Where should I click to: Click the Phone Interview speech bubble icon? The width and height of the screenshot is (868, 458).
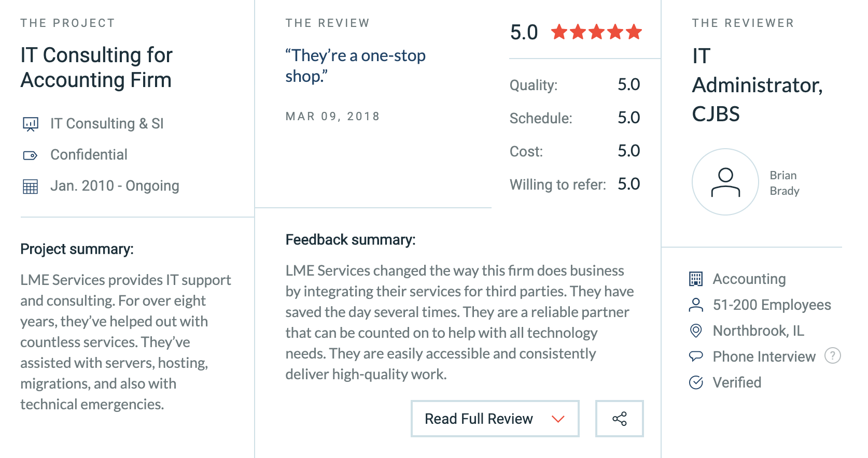click(696, 356)
